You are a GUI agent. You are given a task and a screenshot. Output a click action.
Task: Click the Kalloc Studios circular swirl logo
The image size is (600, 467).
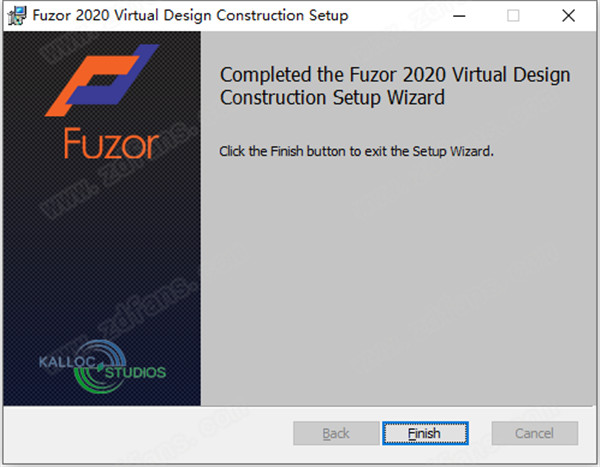[x=100, y=367]
